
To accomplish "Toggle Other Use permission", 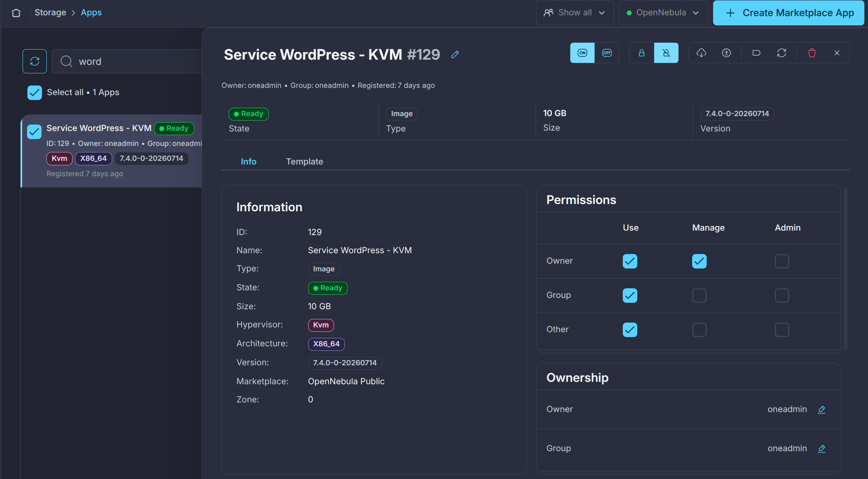I will click(630, 330).
